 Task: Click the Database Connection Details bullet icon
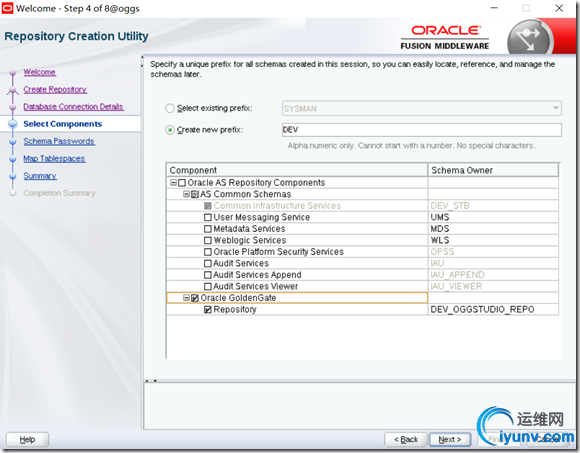coord(13,107)
